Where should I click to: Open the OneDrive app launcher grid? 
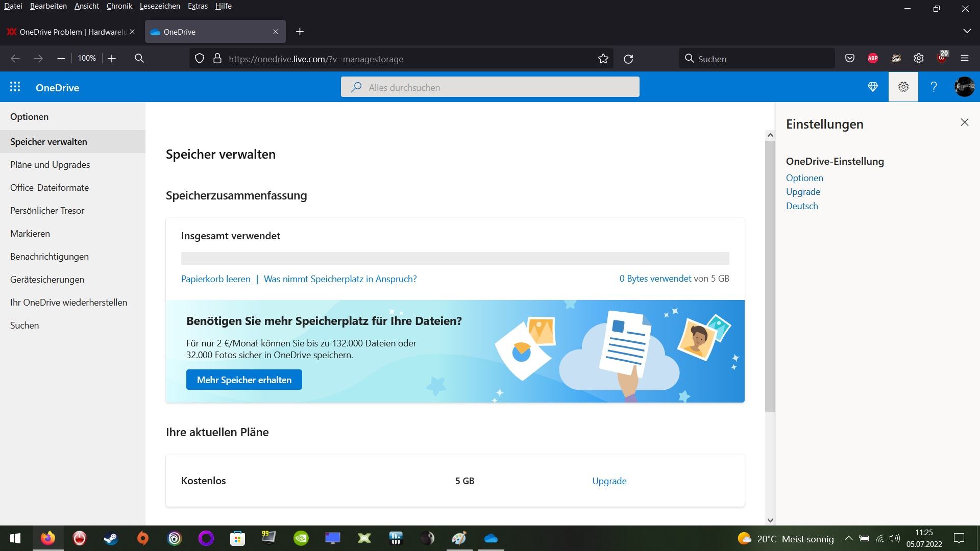tap(15, 87)
